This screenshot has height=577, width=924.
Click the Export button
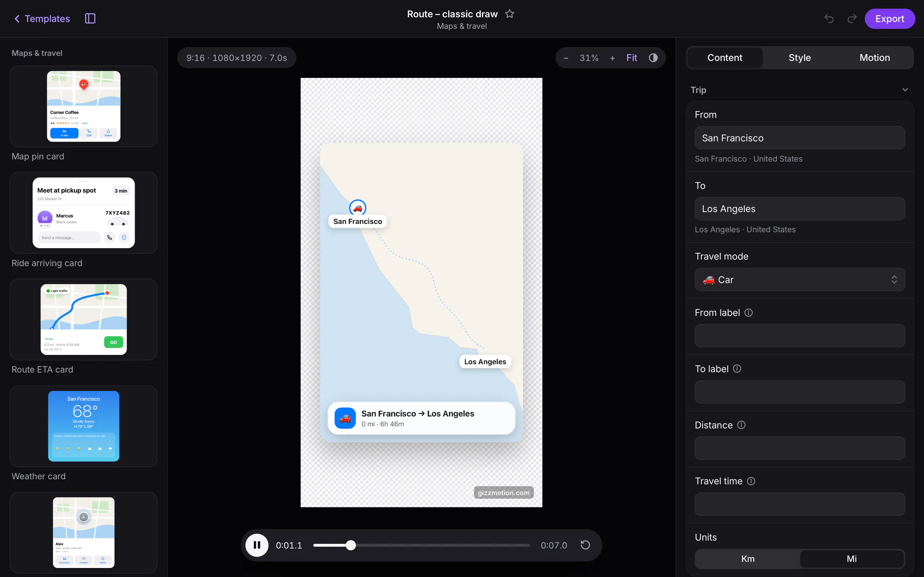pos(890,19)
